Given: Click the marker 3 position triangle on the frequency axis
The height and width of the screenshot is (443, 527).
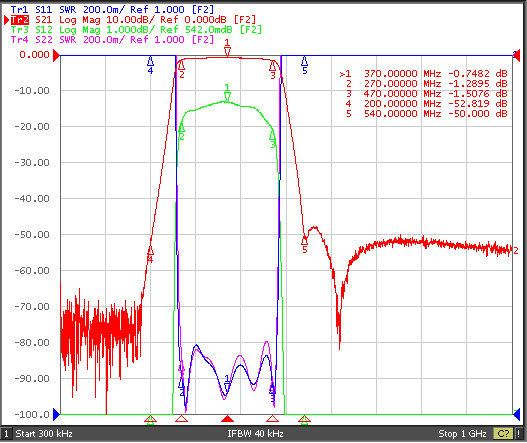Looking at the screenshot, I should click(273, 418).
